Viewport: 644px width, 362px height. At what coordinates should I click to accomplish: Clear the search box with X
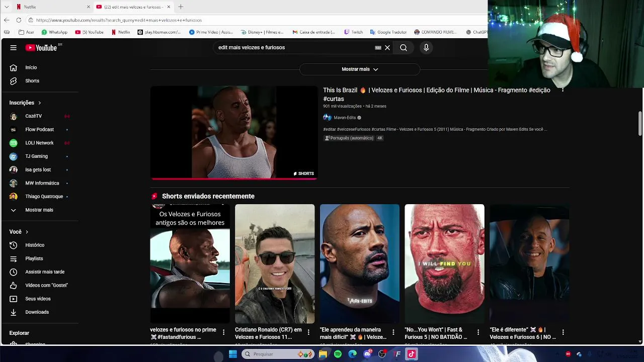point(387,48)
